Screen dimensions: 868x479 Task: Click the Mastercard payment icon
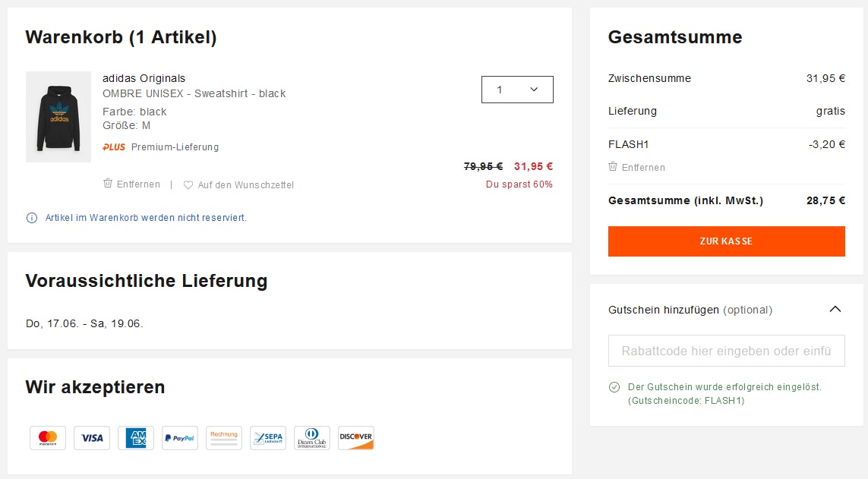pyautogui.click(x=48, y=438)
